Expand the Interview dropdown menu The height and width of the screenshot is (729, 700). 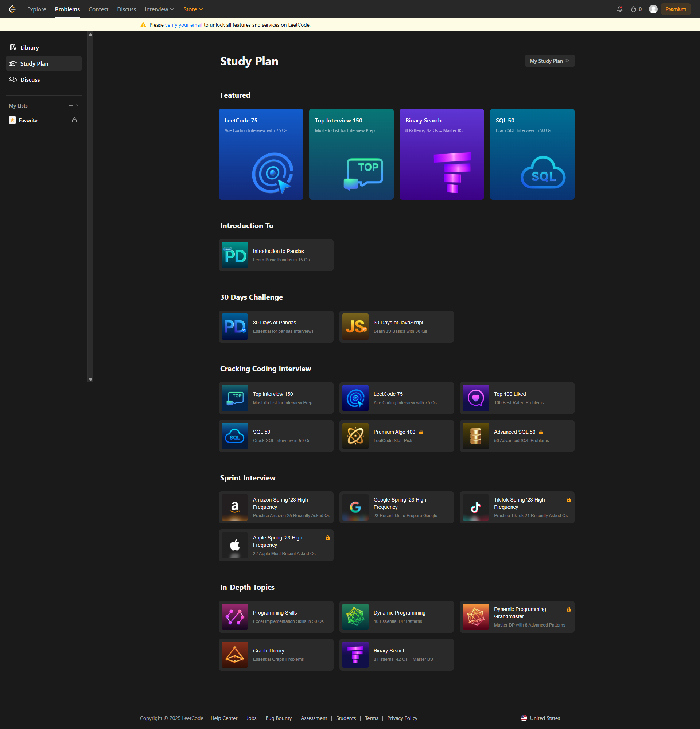[x=159, y=9]
